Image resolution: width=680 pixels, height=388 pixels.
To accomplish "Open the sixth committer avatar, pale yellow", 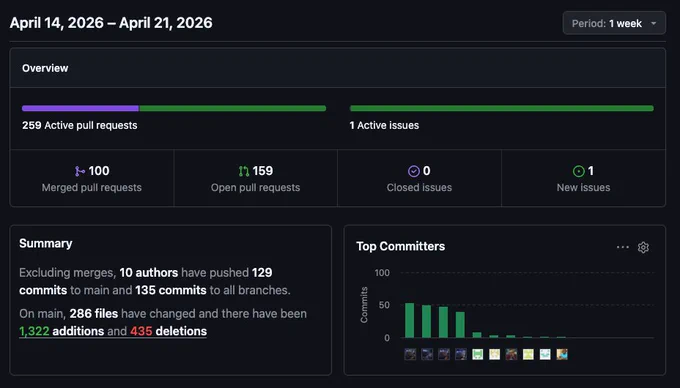I will tap(494, 354).
